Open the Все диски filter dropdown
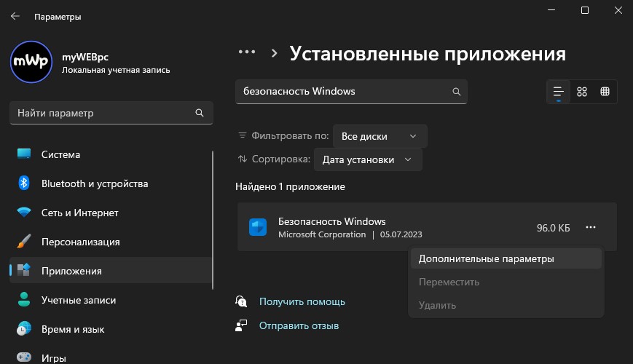Viewport: 633px width, 364px height. (380, 136)
